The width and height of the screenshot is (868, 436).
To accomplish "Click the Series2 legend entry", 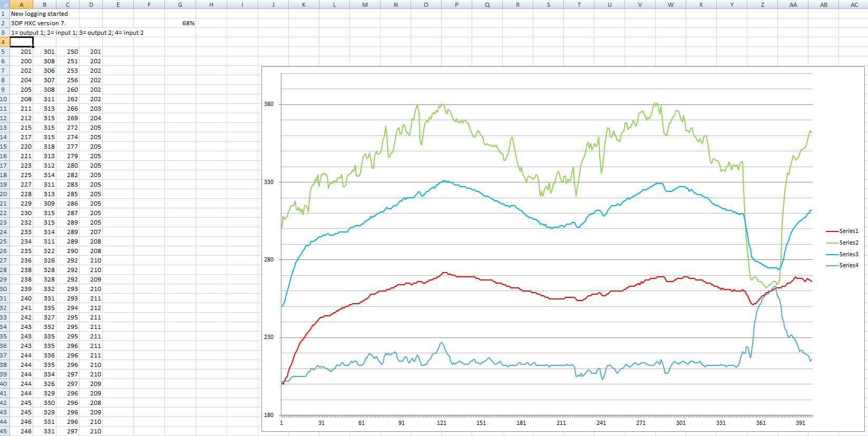I will click(x=842, y=243).
